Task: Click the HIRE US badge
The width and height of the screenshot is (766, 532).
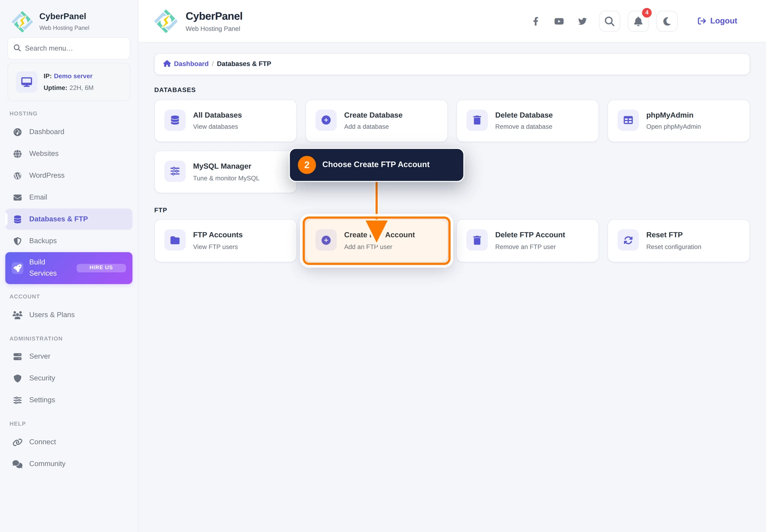Action: coord(101,268)
